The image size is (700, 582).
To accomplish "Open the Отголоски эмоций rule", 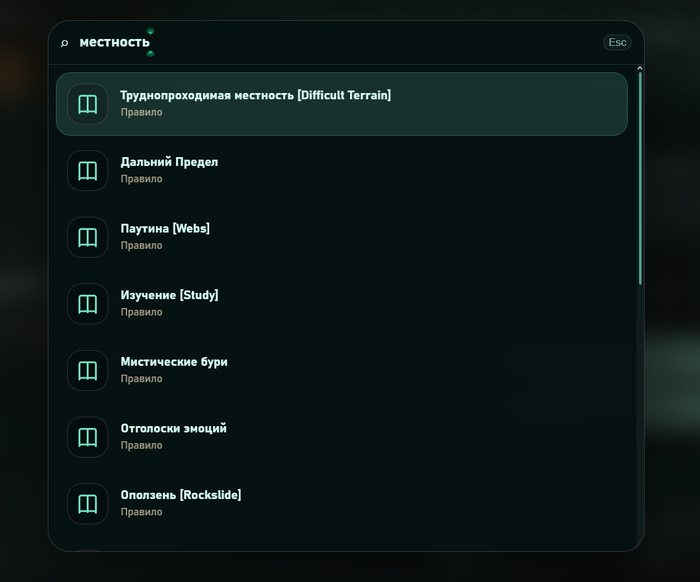I will pyautogui.click(x=342, y=437).
